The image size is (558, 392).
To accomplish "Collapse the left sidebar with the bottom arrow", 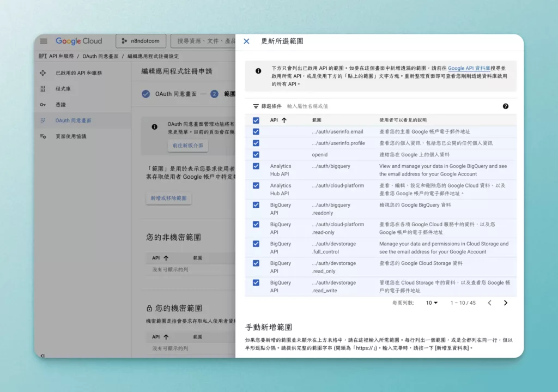I will pyautogui.click(x=43, y=355).
